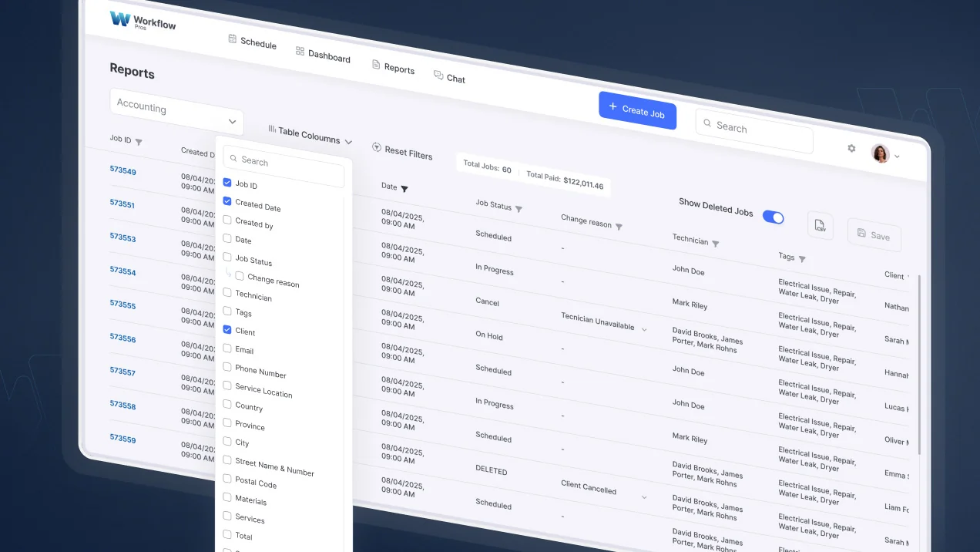
Task: Open job 573557 link
Action: [123, 372]
